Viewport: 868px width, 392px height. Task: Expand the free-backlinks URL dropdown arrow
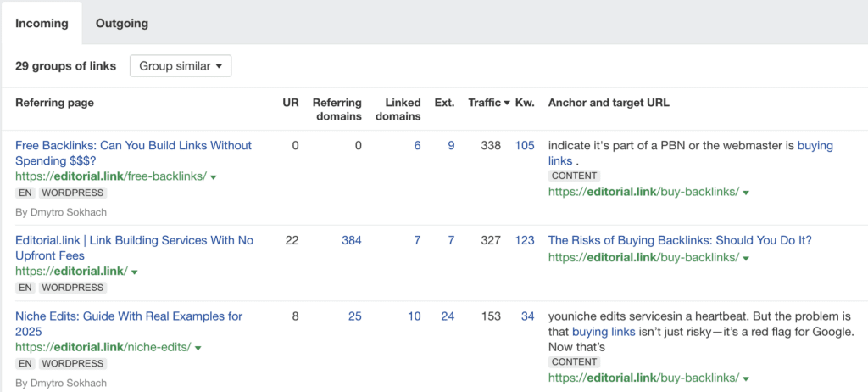(213, 176)
